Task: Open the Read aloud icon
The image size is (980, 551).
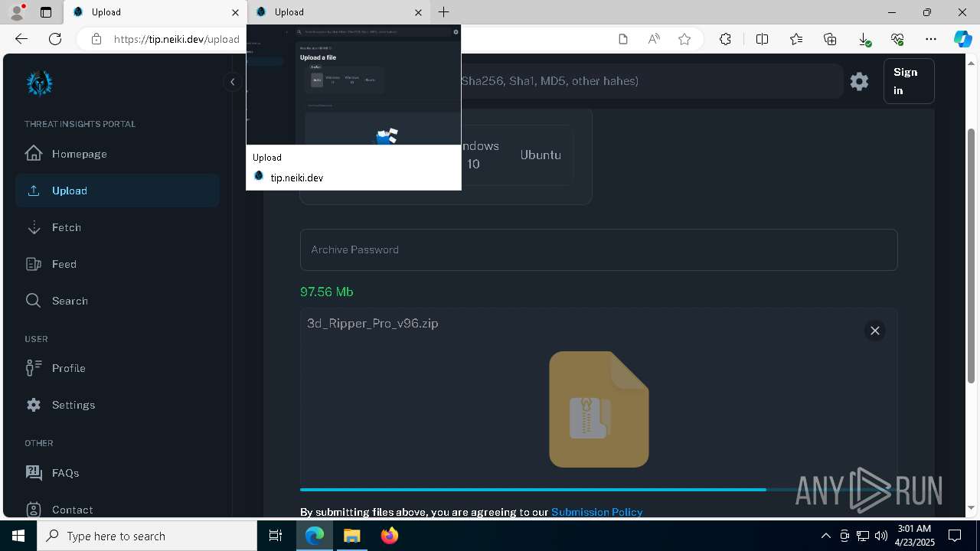Action: [654, 39]
